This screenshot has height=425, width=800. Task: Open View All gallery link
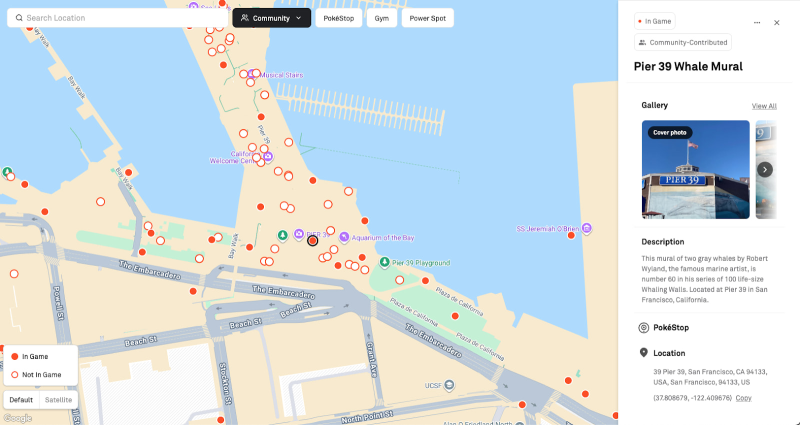click(x=764, y=105)
